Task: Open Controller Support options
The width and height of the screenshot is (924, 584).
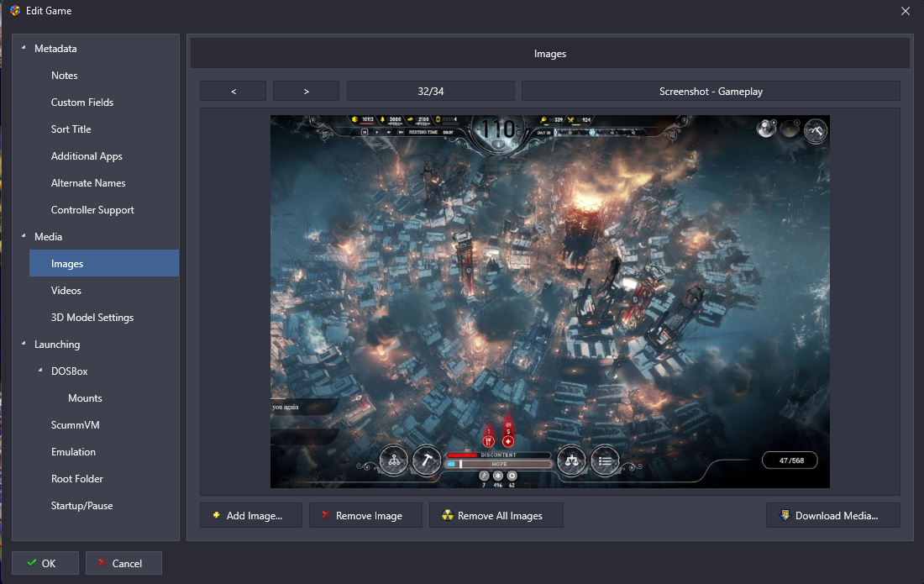Action: coord(92,210)
